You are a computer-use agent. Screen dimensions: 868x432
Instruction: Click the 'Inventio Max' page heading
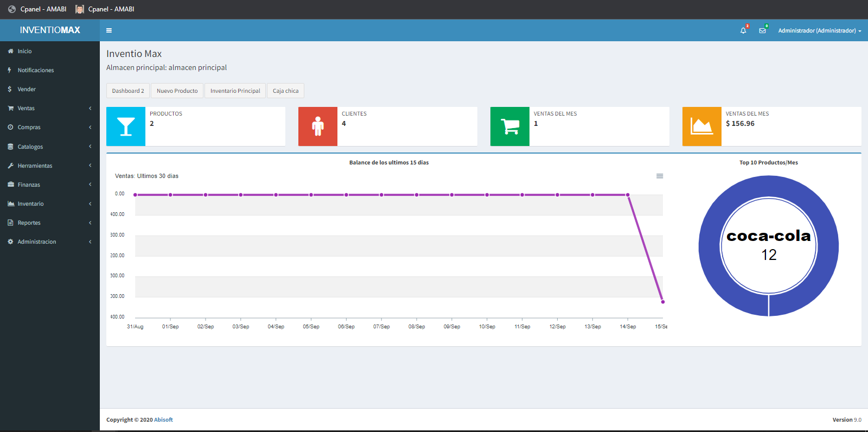[x=134, y=54]
